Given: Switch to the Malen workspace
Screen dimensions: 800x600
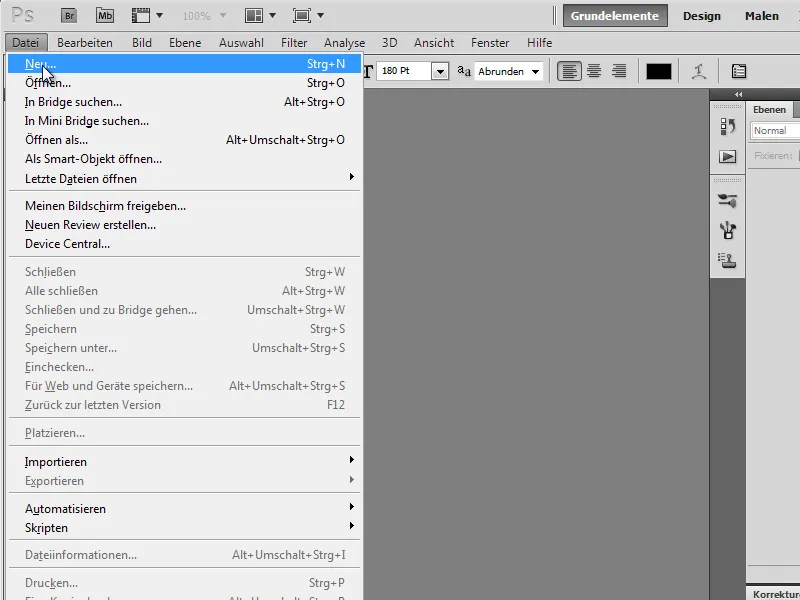Looking at the screenshot, I should pyautogui.click(x=762, y=16).
